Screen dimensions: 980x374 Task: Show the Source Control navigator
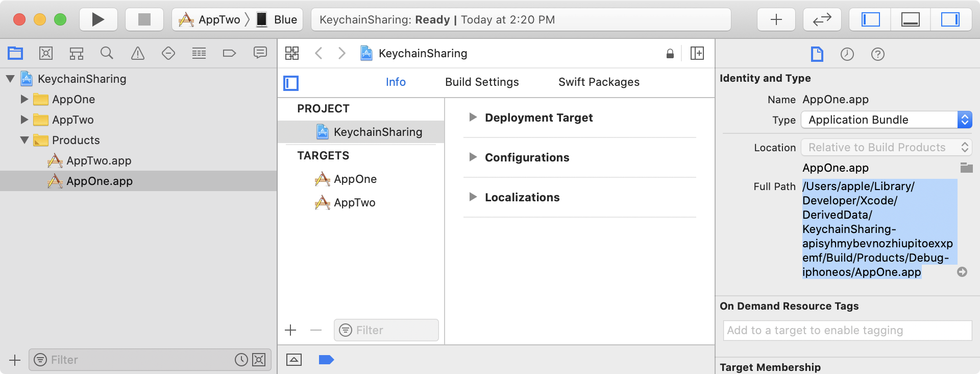(x=46, y=53)
